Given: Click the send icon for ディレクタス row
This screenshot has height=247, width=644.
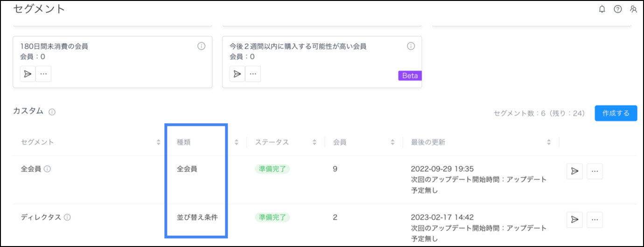Looking at the screenshot, I should pyautogui.click(x=574, y=220).
